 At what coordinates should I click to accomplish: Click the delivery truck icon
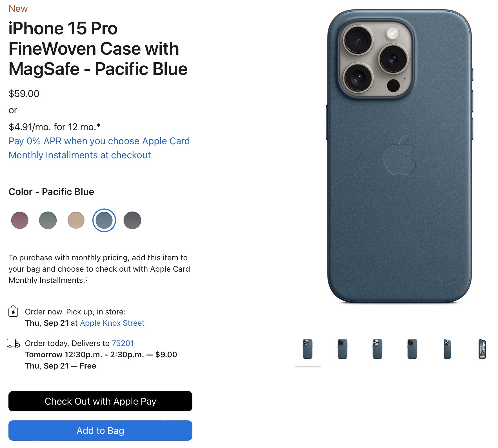[13, 343]
